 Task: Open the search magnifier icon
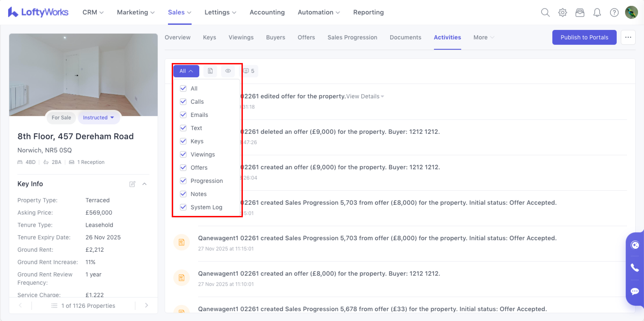(x=545, y=12)
